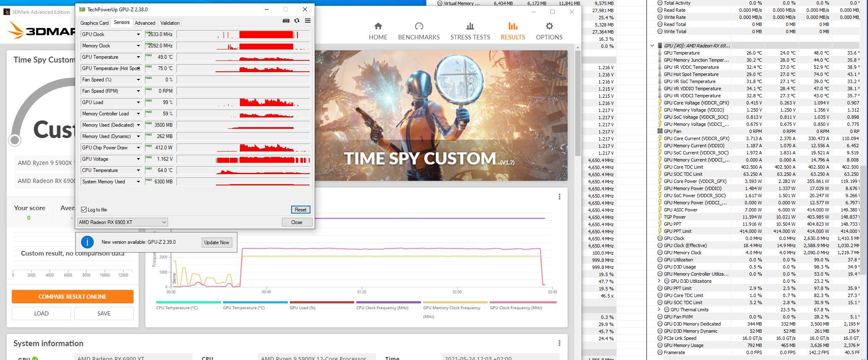Image resolution: width=868 pixels, height=360 pixels.
Task: Click thermometer icon beside GPU Temperature in HWiNFO
Action: coord(660,53)
